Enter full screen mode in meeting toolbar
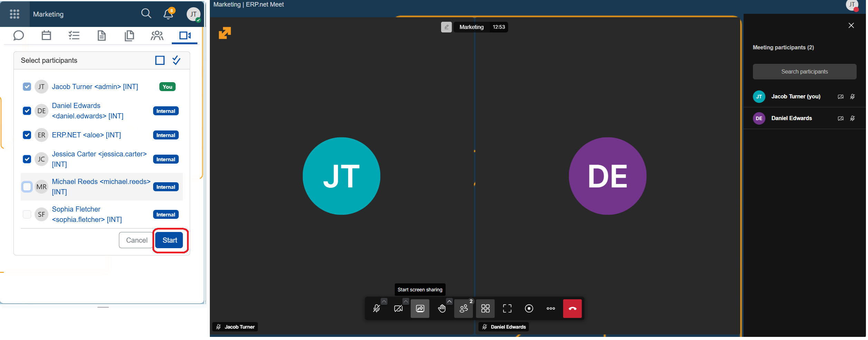The width and height of the screenshot is (868, 340). 507,309
